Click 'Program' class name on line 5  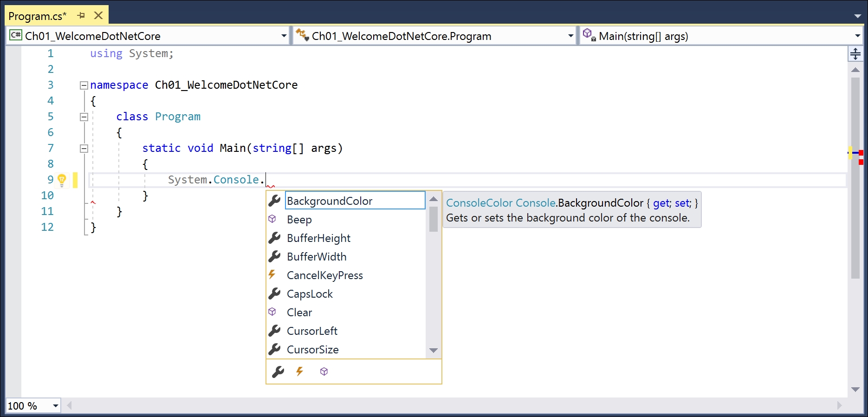tap(178, 117)
